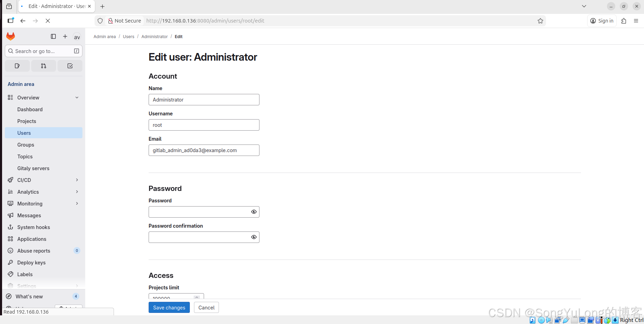Viewport: 644px width, 324px height.
Task: Click the Cancel button
Action: [x=206, y=307]
